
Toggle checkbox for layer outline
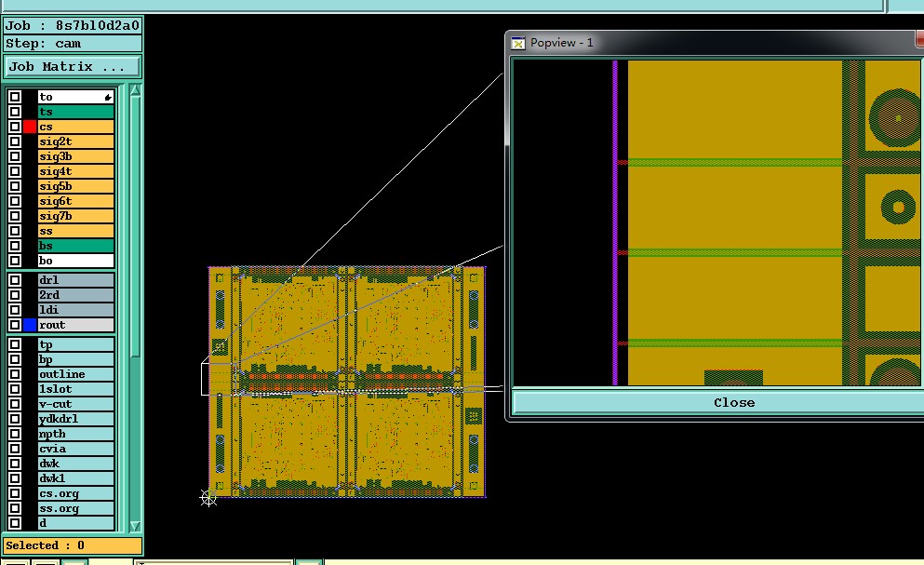click(x=15, y=374)
